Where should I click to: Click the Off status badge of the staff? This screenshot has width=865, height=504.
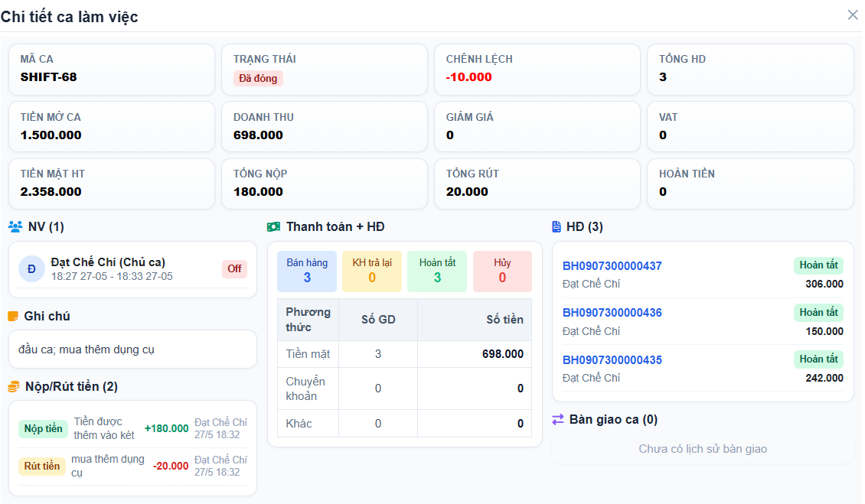click(234, 268)
